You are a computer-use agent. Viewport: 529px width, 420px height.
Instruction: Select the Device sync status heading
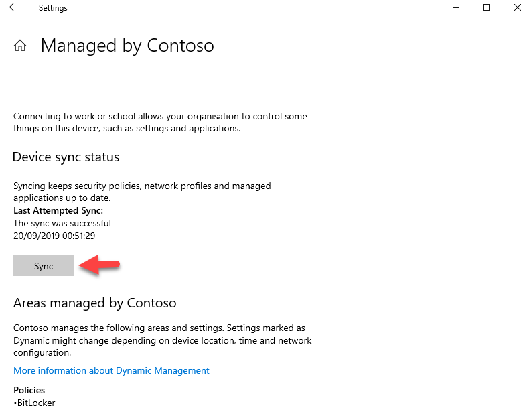[x=66, y=157]
